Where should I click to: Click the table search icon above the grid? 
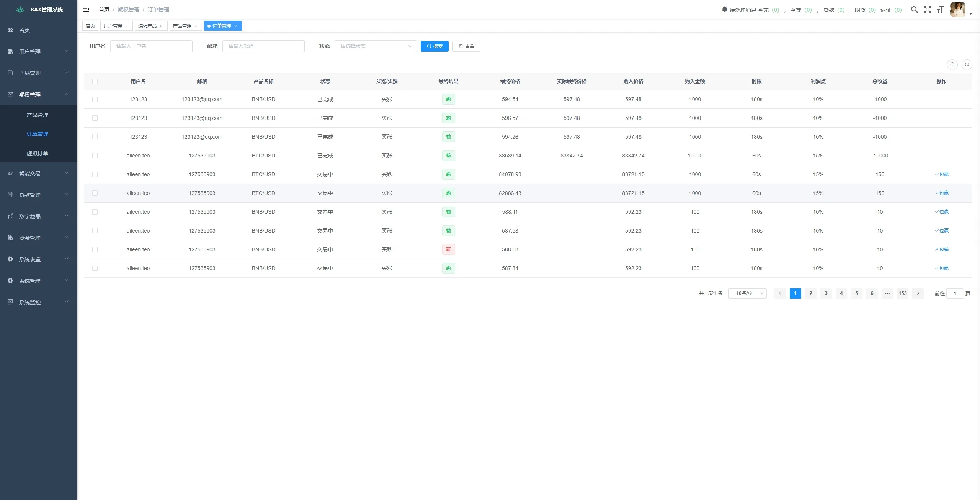952,64
